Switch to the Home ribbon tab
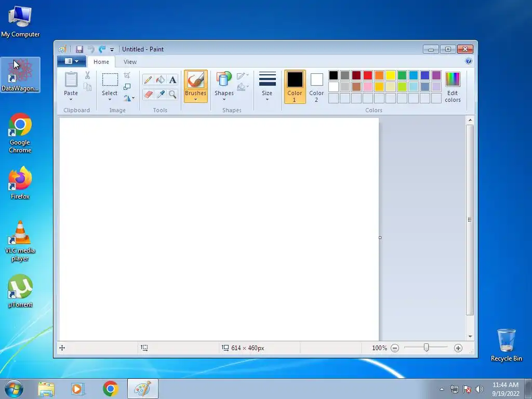 101,62
